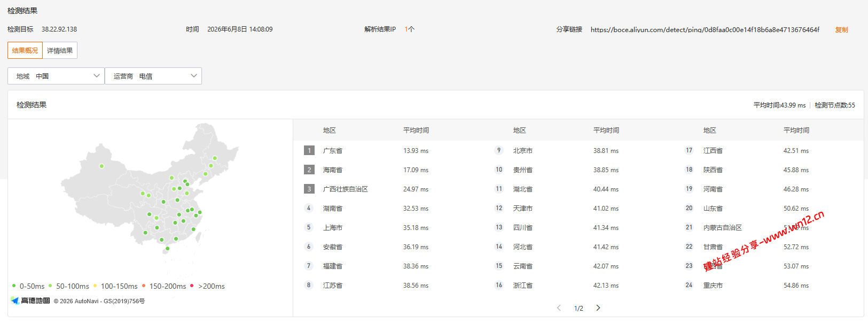
Task: Select the 浙江省 row name
Action: [x=523, y=286]
